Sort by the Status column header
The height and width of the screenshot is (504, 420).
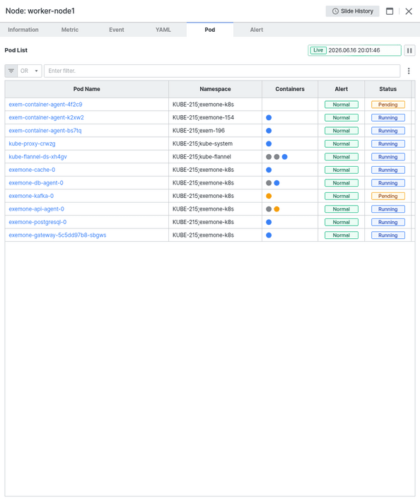click(x=388, y=89)
